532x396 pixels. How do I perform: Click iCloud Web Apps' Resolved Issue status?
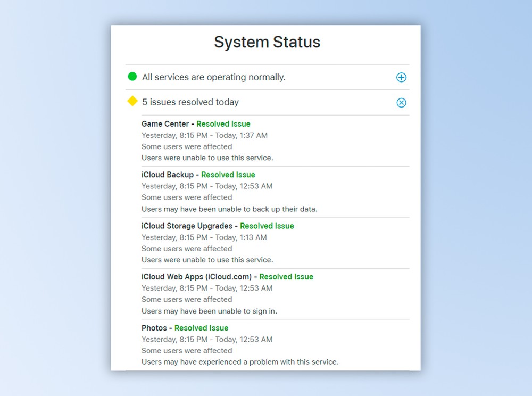point(286,277)
